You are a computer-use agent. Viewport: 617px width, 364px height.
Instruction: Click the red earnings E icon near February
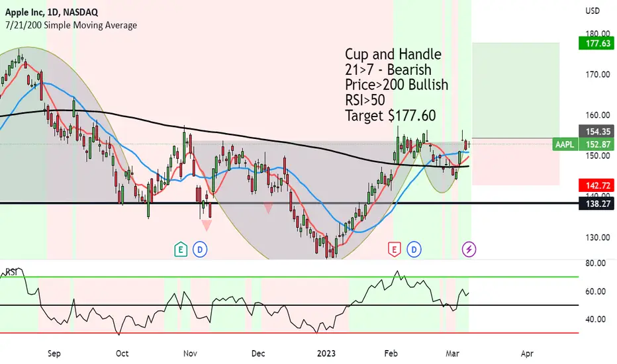[x=395, y=249]
